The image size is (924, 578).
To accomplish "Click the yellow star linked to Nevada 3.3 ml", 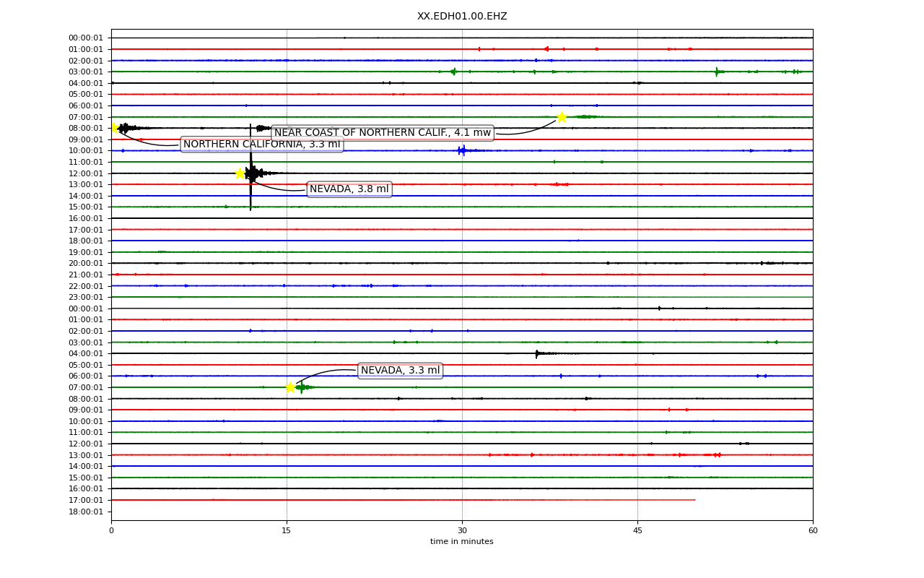I will (290, 387).
